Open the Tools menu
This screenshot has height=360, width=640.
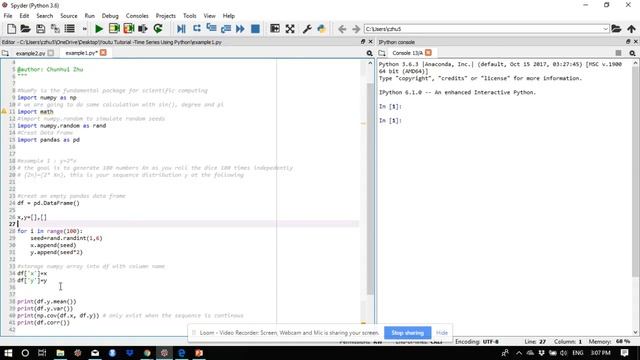click(x=189, y=16)
